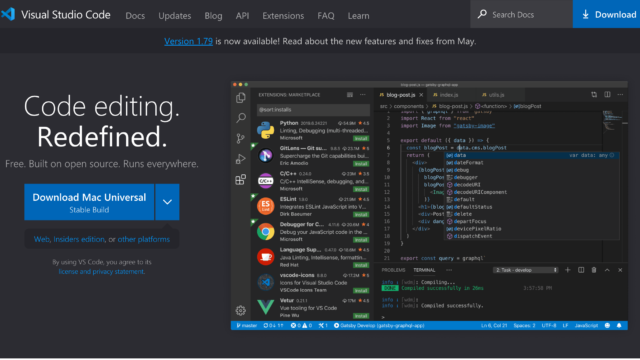Click the Visual Studio Code logo icon

[8, 14]
